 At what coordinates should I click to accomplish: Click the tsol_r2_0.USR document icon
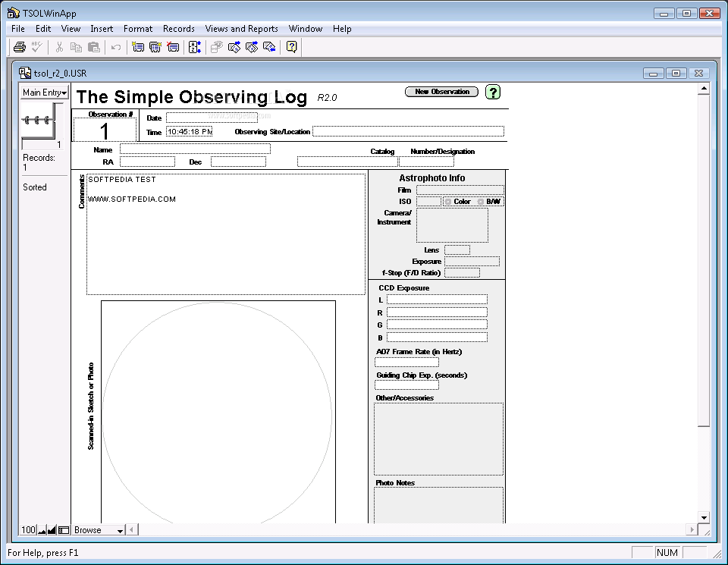coord(24,73)
